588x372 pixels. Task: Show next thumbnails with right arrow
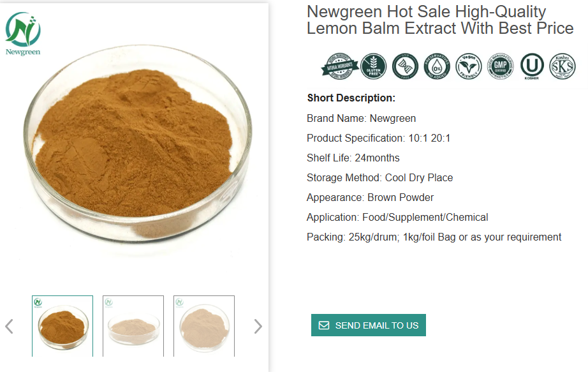pos(258,326)
